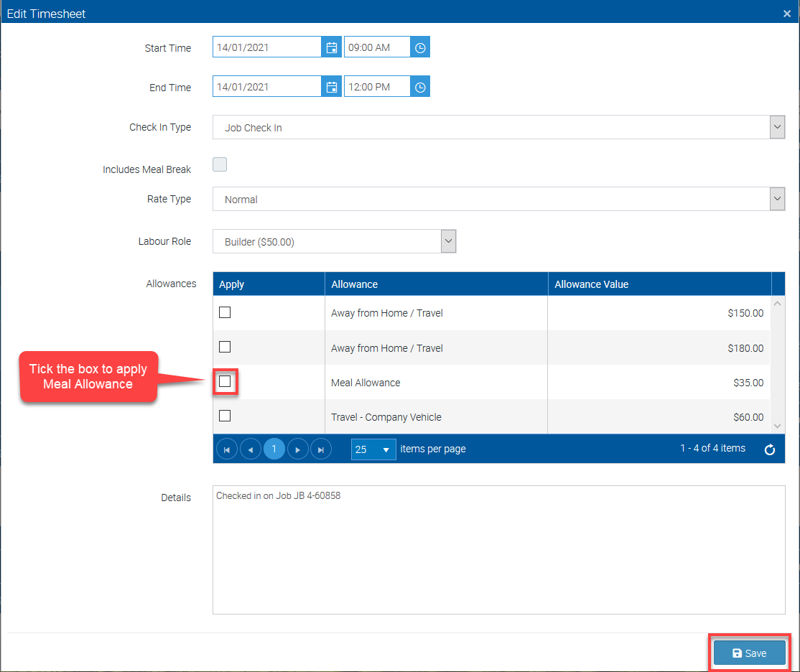
Task: Select the Meal Allowance name cell
Action: coord(436,382)
